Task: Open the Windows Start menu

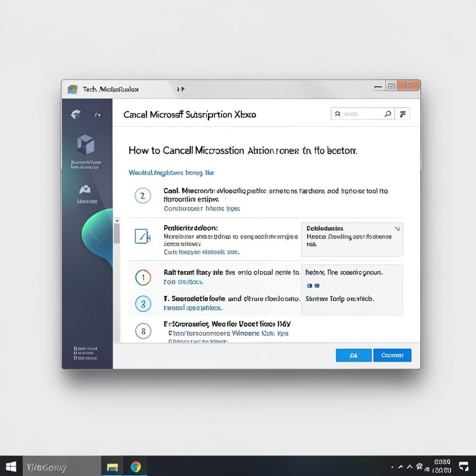Action: pyautogui.click(x=11, y=467)
